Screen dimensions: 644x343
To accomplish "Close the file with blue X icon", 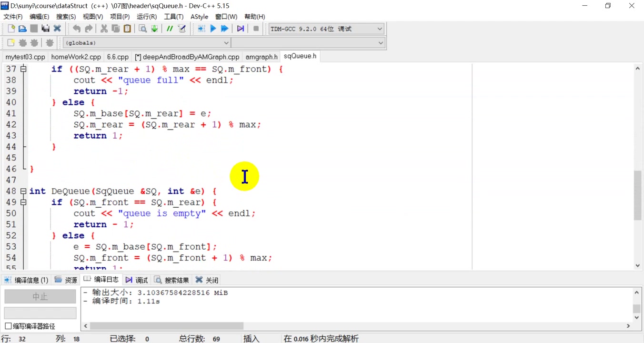I will click(x=57, y=29).
